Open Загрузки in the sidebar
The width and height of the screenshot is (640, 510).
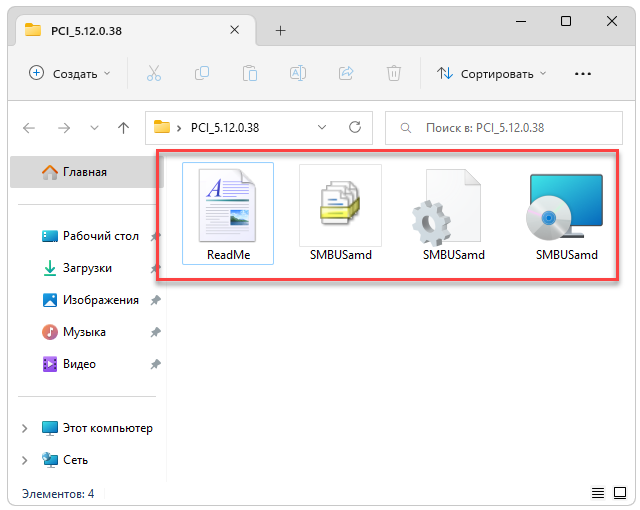pyautogui.click(x=77, y=268)
